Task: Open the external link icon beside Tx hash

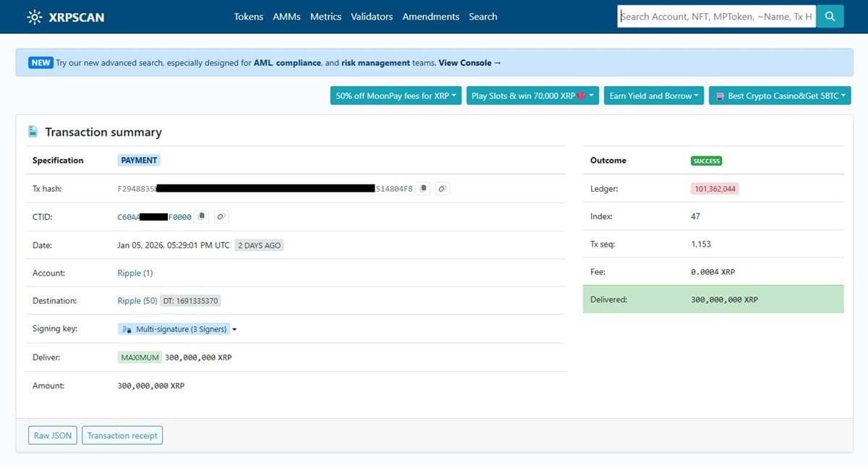Action: (443, 188)
